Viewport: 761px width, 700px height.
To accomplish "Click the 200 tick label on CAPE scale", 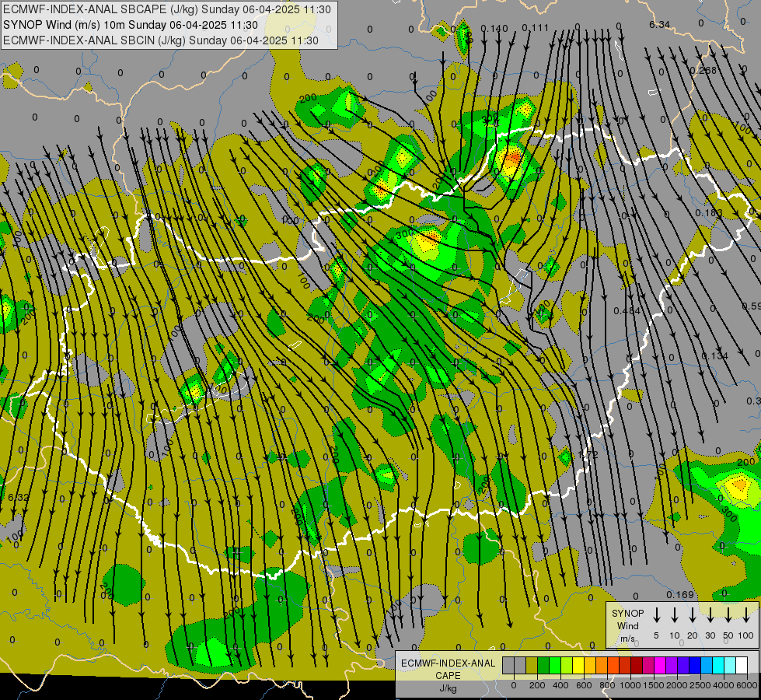I will (x=537, y=685).
